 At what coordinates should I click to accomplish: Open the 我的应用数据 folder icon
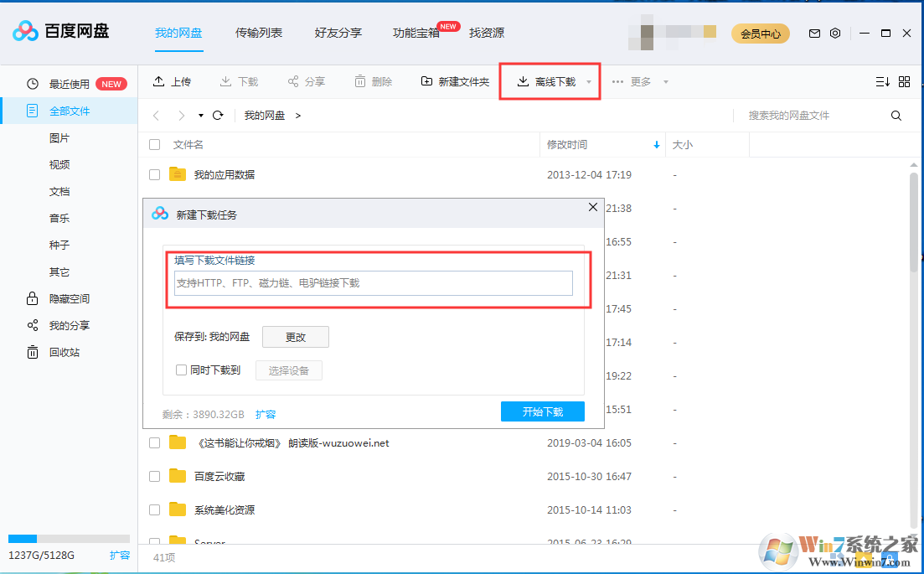click(178, 173)
